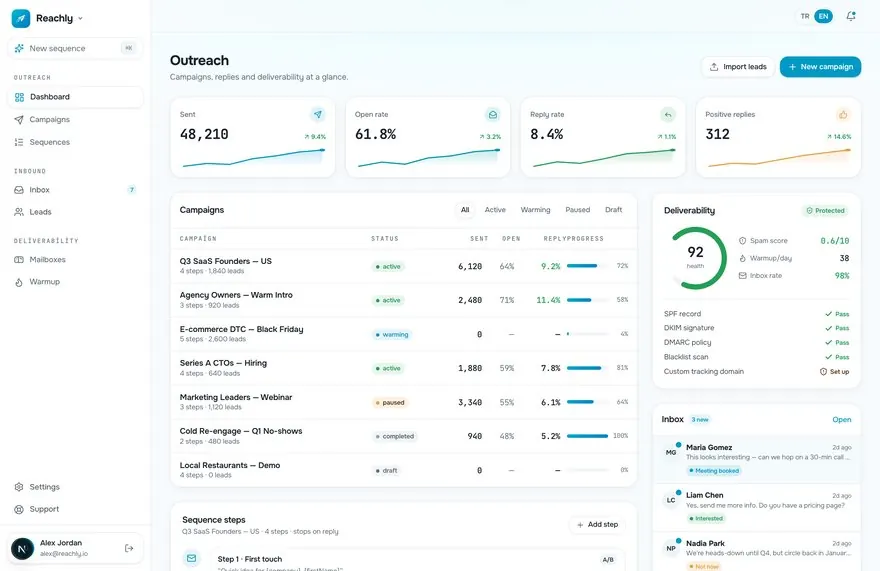
Task: Click Series A CTOs progress bar
Action: point(588,368)
